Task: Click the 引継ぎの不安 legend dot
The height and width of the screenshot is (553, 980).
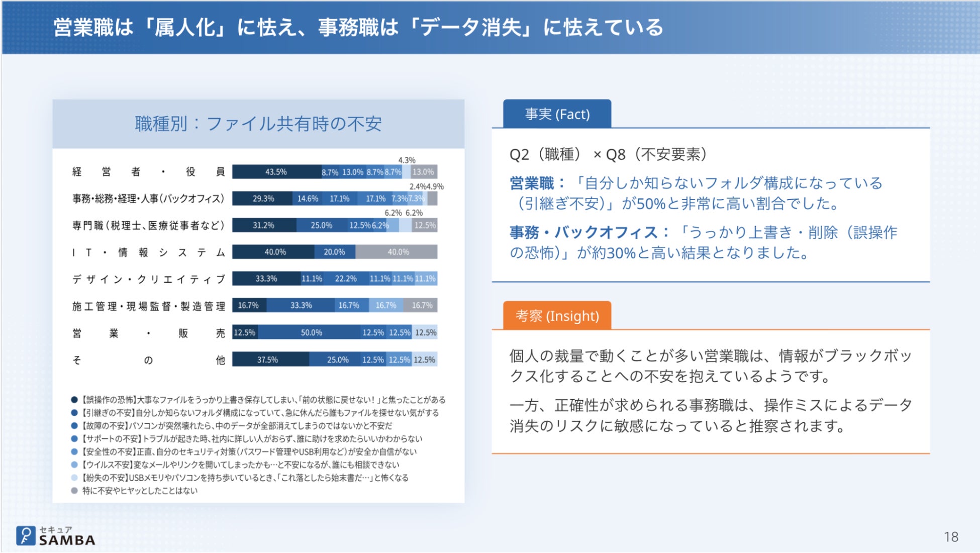Action: click(74, 413)
